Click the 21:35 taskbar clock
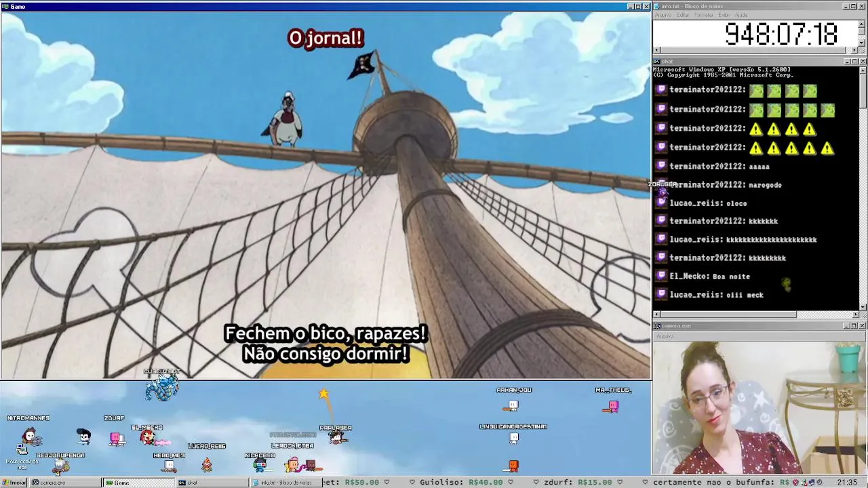This screenshot has height=488, width=868. point(847,483)
